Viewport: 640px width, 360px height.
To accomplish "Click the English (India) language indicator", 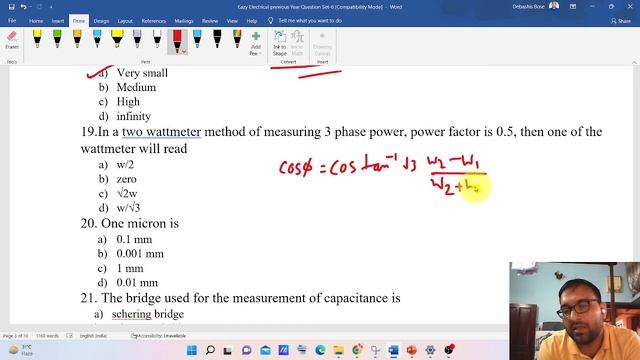I will click(93, 336).
